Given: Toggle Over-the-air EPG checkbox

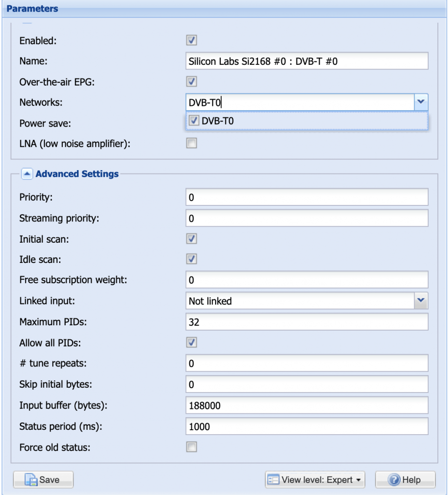Looking at the screenshot, I should tap(192, 81).
